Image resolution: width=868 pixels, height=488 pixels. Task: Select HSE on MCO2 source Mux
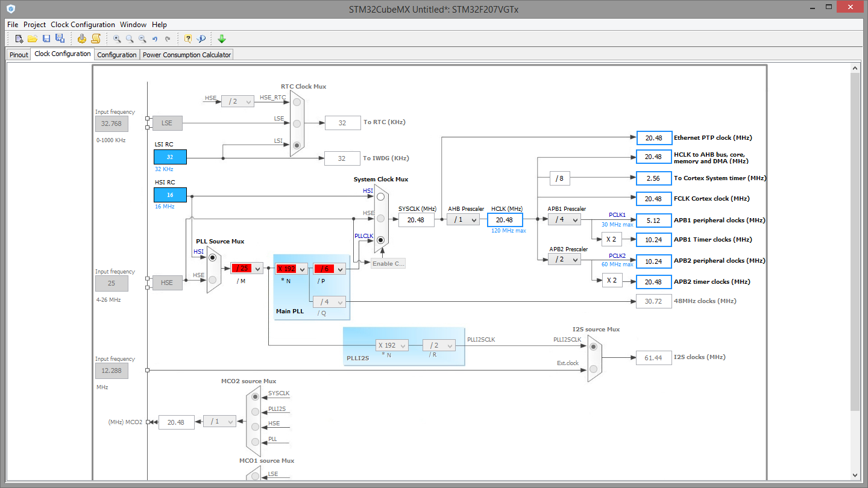(x=255, y=427)
